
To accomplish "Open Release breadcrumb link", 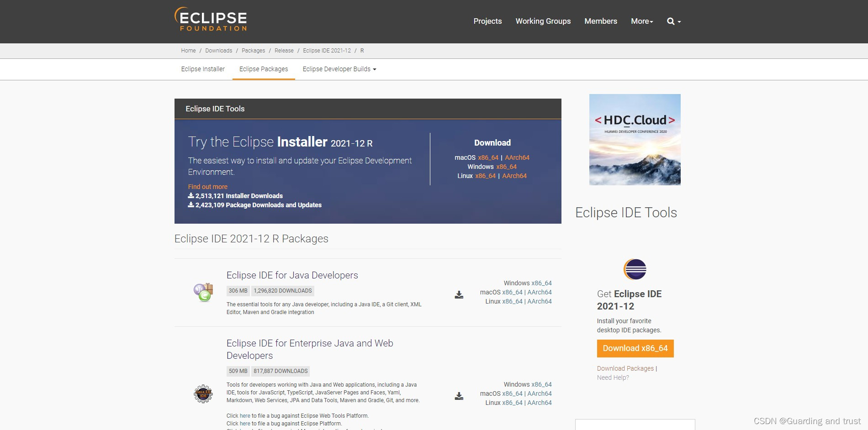I will point(284,51).
